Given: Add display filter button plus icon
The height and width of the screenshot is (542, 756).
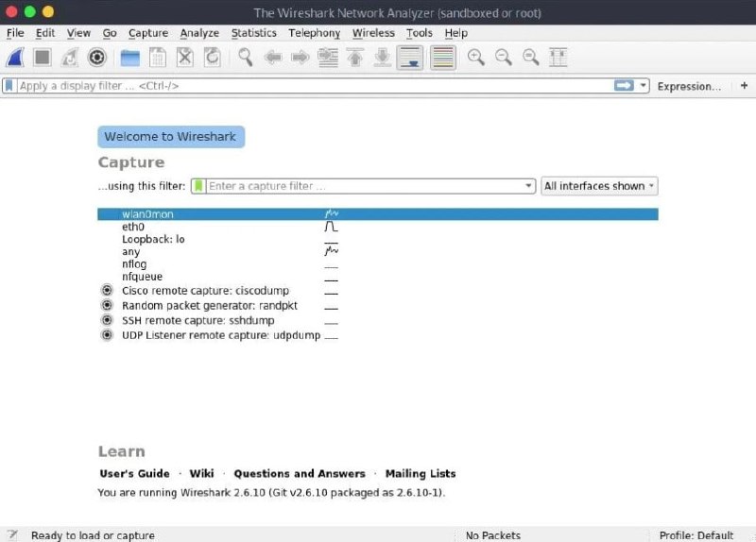Looking at the screenshot, I should (x=744, y=85).
